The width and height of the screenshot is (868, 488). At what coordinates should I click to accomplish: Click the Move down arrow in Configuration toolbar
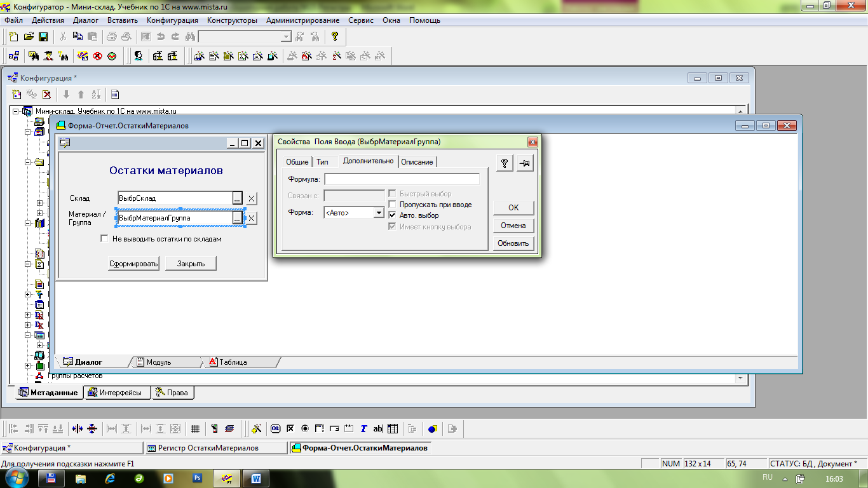(x=66, y=95)
